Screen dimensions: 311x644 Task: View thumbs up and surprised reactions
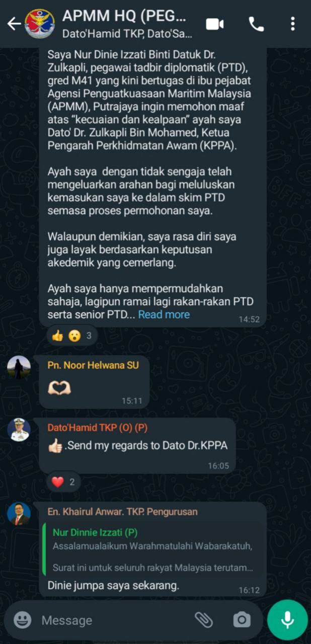point(72,336)
